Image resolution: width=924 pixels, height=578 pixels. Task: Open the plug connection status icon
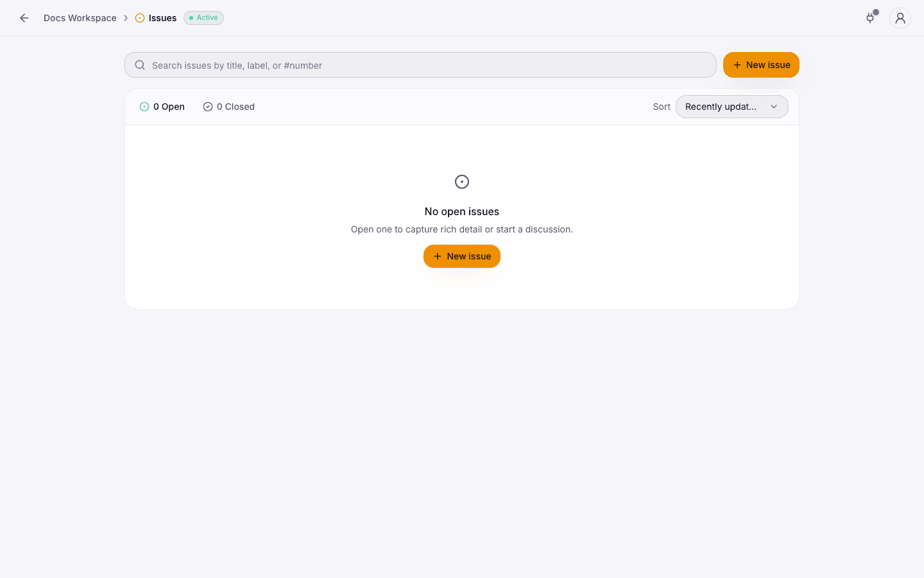click(x=871, y=18)
